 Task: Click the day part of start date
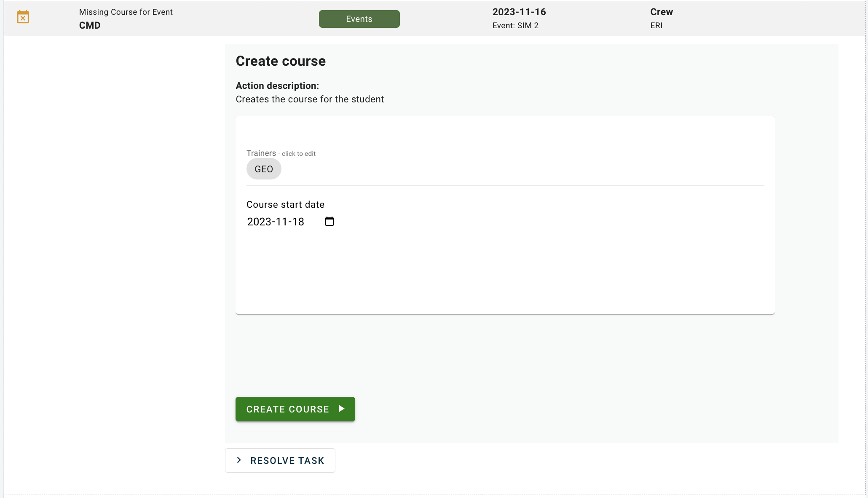(298, 222)
